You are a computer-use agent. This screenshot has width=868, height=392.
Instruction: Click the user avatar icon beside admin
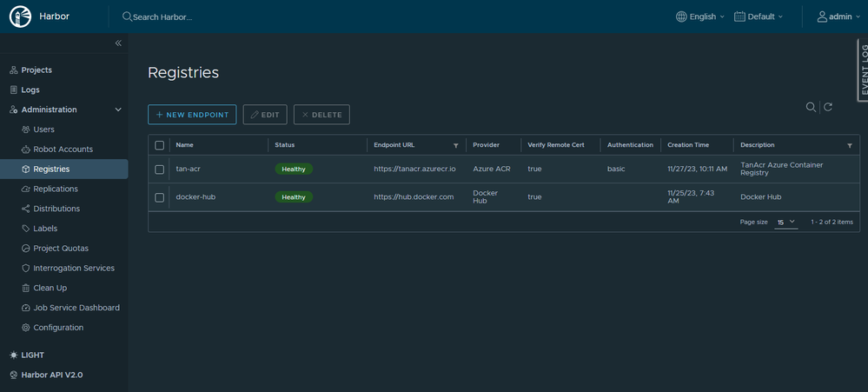[x=822, y=17]
